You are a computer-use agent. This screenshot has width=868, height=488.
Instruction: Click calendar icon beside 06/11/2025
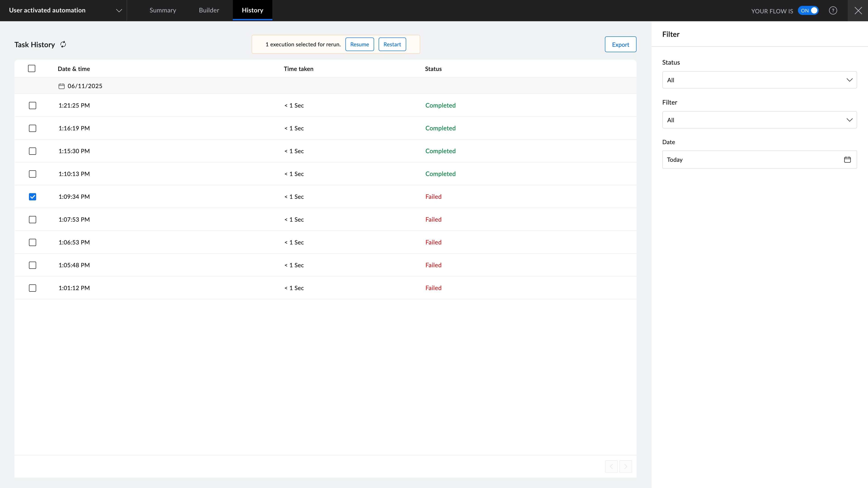pos(61,86)
